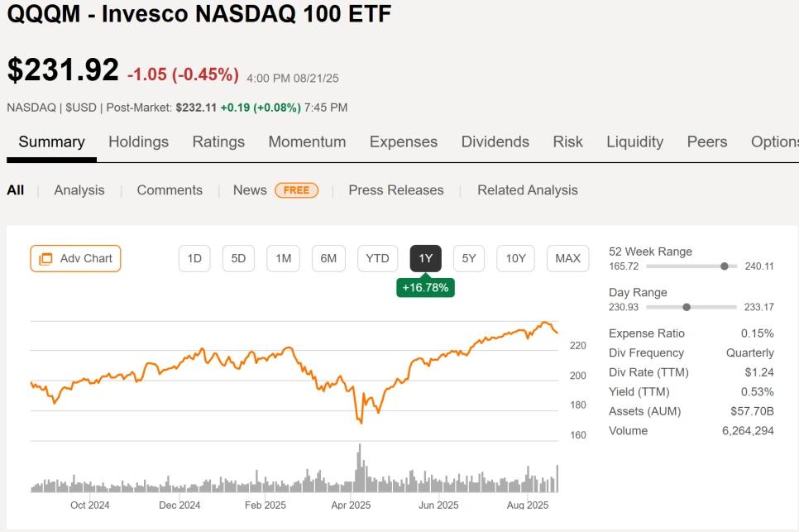Switch to the Dividends tab
This screenshot has width=799, height=532.
point(495,141)
